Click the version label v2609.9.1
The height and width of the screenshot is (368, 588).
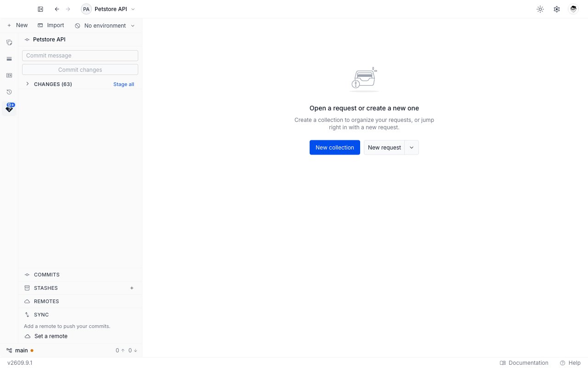coord(20,363)
